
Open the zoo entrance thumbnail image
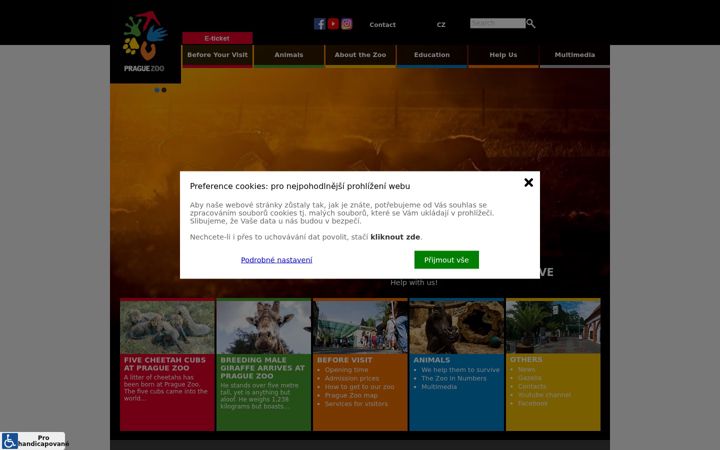pos(360,327)
